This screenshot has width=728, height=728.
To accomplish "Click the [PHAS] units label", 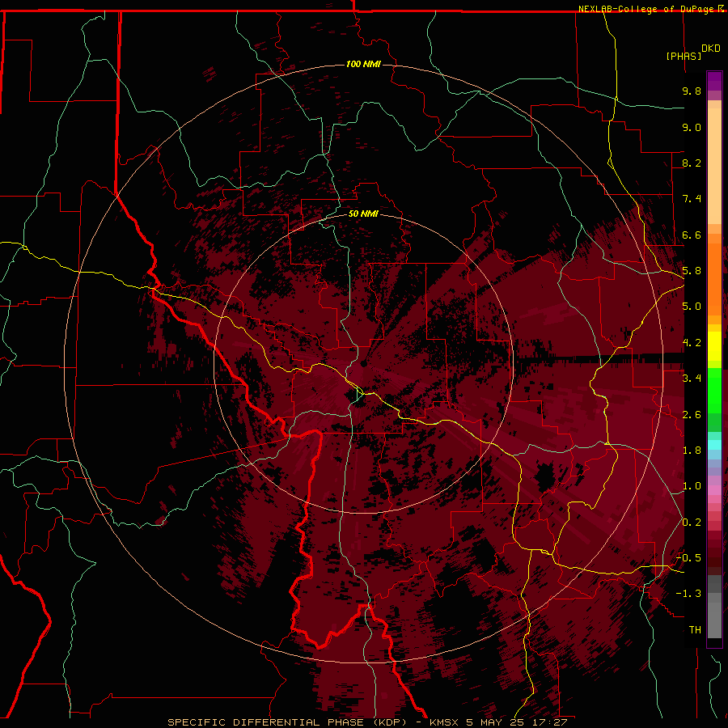I will point(684,56).
